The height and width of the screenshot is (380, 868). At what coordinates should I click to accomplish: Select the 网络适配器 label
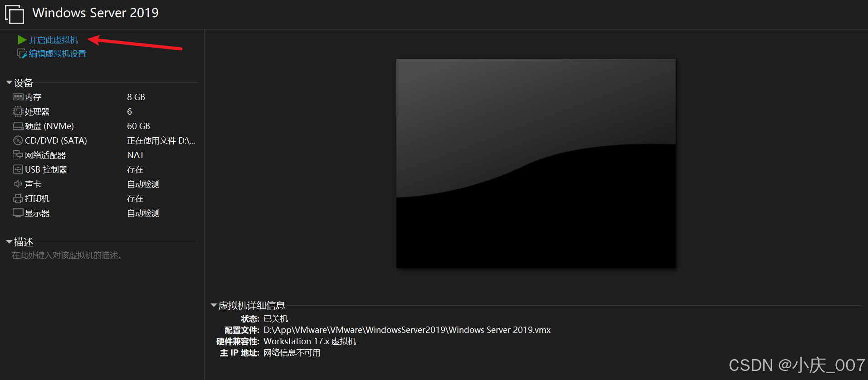45,155
